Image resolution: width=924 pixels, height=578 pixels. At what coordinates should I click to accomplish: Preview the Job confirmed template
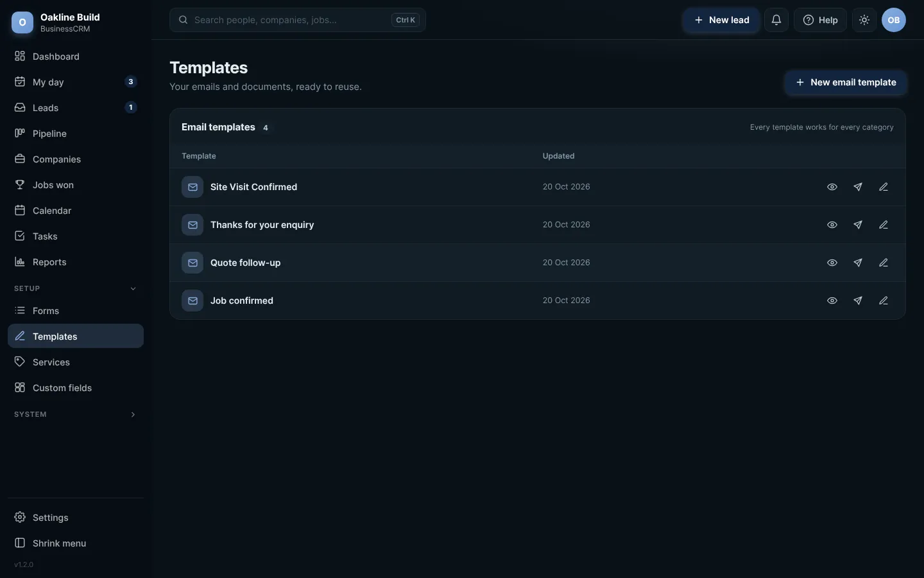click(832, 301)
